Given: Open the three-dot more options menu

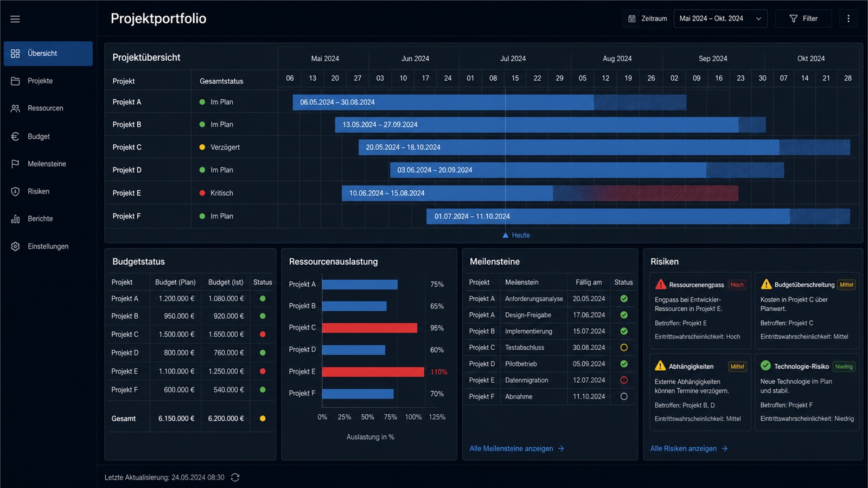Looking at the screenshot, I should pos(848,18).
